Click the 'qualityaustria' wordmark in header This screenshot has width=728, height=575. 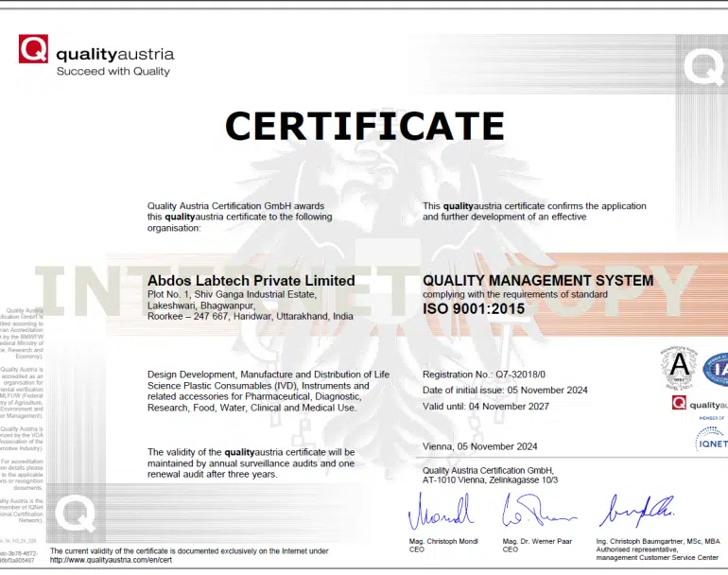115,54
